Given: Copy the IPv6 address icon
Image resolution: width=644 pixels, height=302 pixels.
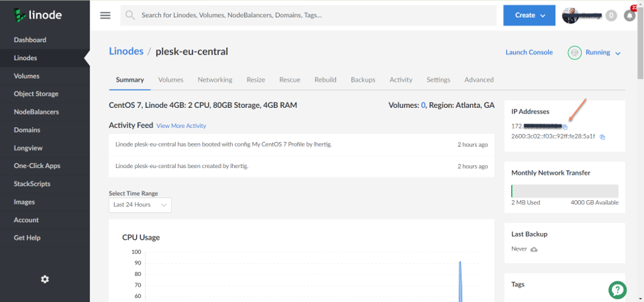Looking at the screenshot, I should [602, 137].
